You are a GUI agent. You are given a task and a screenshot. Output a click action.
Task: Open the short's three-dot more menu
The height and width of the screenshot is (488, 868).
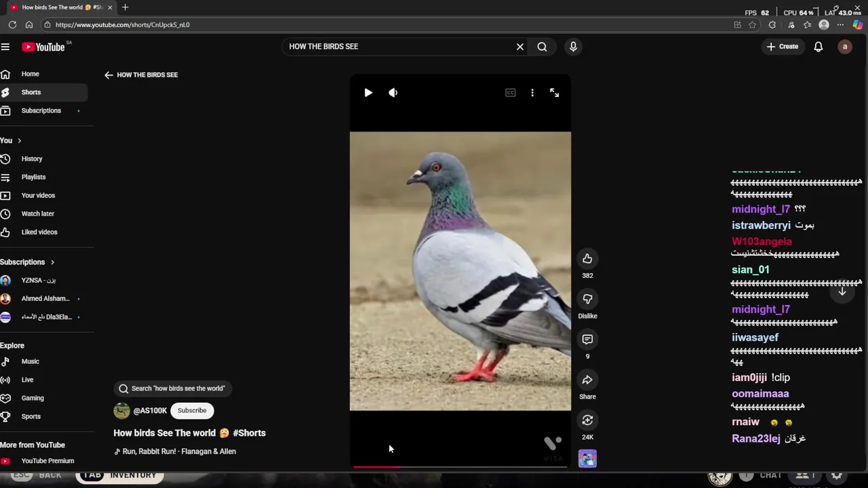pos(532,93)
